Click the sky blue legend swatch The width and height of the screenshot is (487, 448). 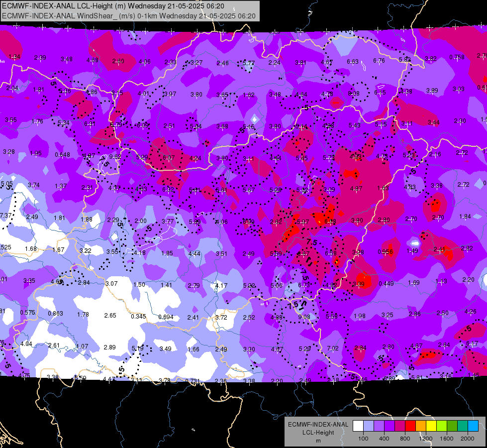pos(473,426)
